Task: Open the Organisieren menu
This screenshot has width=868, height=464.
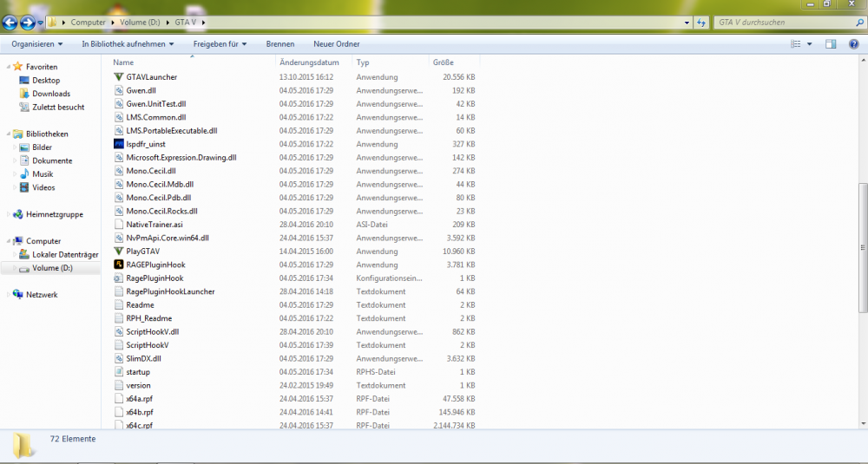Action: pyautogui.click(x=37, y=43)
